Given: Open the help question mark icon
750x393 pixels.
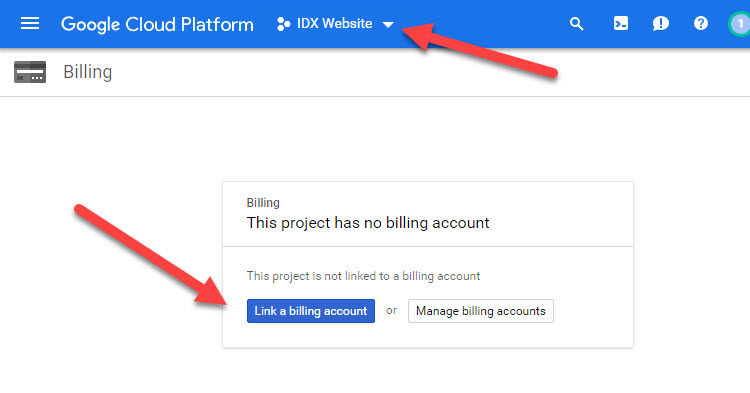Looking at the screenshot, I should [701, 23].
